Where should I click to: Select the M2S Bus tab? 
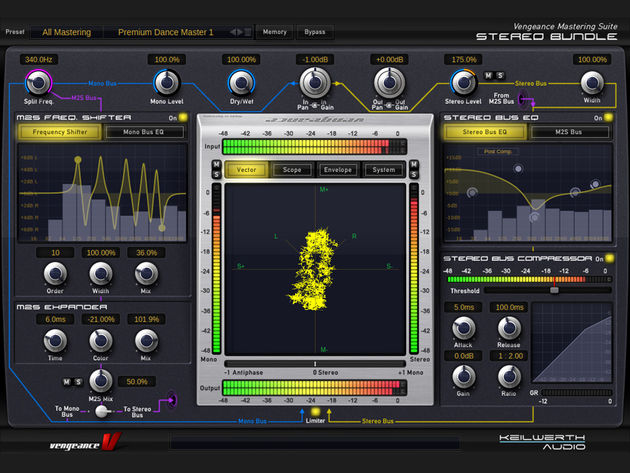pos(569,132)
